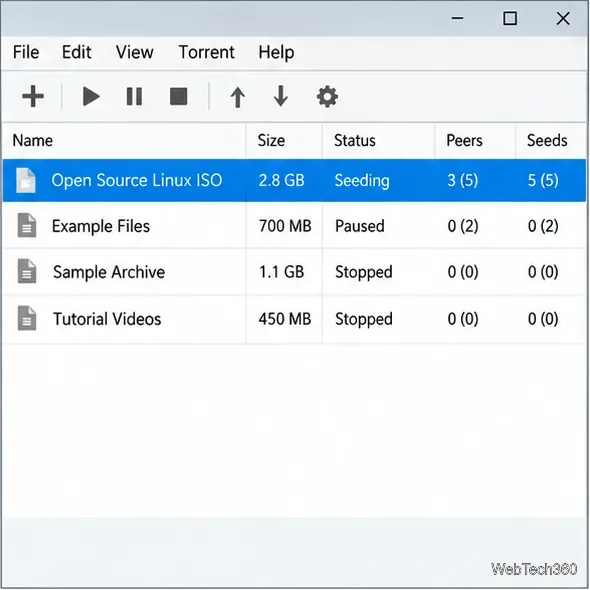Viewport: 590px width, 590px height.
Task: Sort by the Status column header
Action: pyautogui.click(x=355, y=140)
